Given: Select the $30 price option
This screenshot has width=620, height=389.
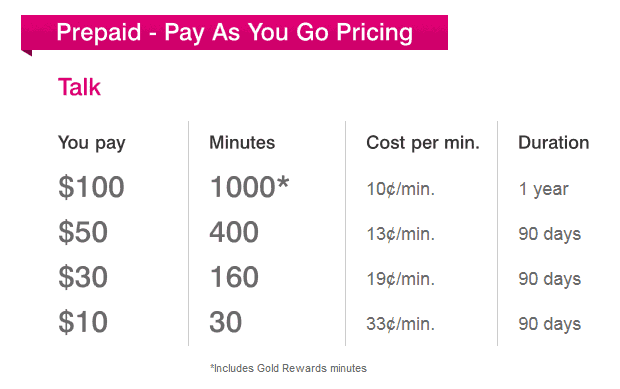Looking at the screenshot, I should tap(83, 277).
